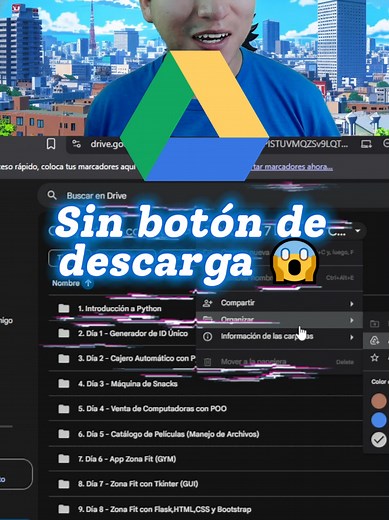Click folder icon of Venta de Computadoras row

[x=64, y=409]
